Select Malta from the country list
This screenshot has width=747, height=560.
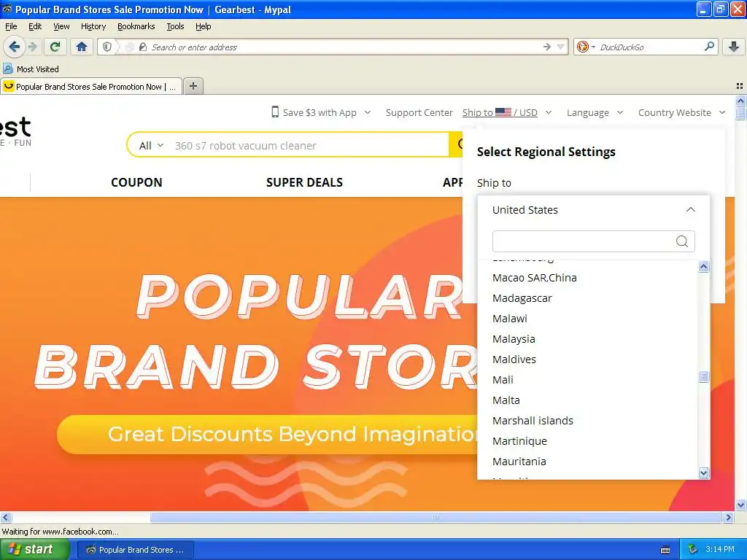506,400
